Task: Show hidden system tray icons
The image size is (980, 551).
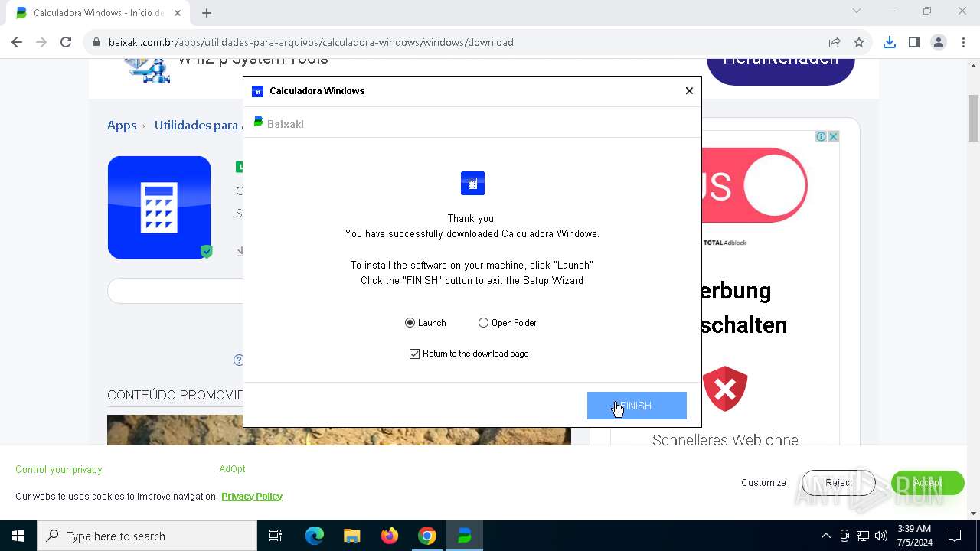Action: tap(825, 536)
